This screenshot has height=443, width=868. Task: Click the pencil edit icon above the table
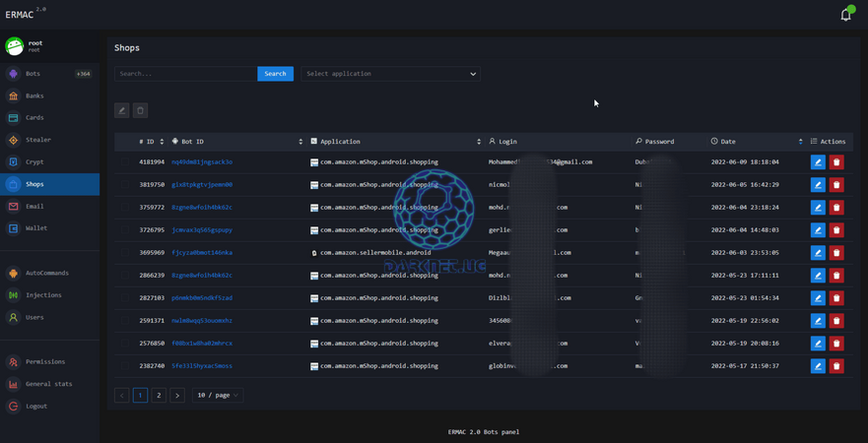pyautogui.click(x=122, y=110)
